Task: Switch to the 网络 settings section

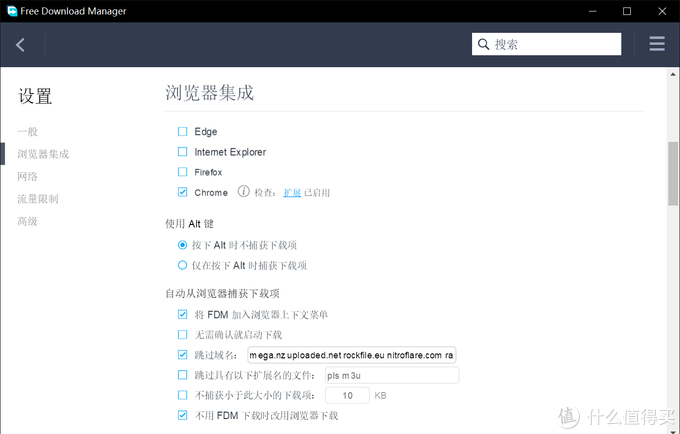Action: [28, 176]
